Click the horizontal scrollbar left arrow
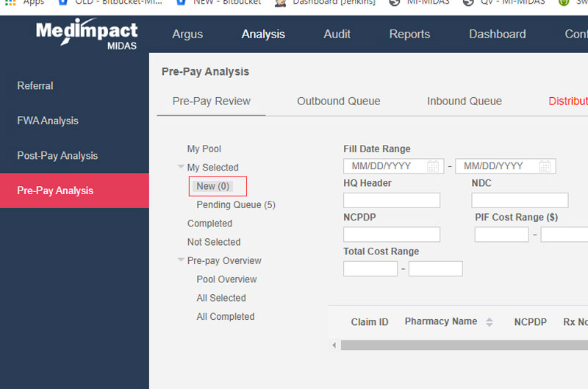 pyautogui.click(x=334, y=345)
